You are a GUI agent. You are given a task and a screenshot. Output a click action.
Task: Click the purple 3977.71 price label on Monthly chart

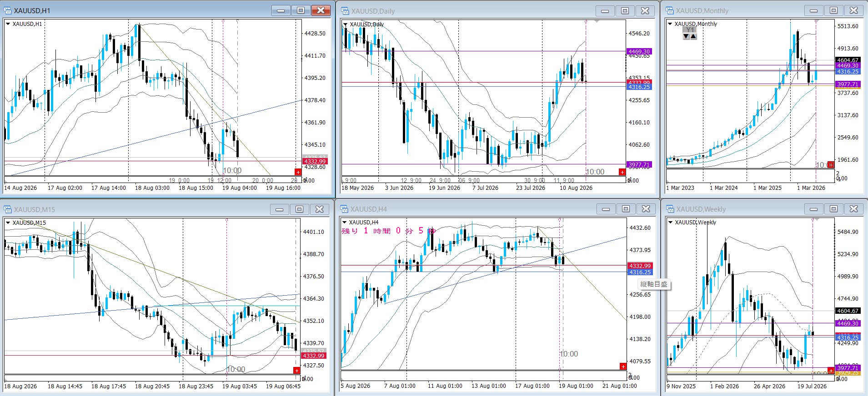click(848, 84)
